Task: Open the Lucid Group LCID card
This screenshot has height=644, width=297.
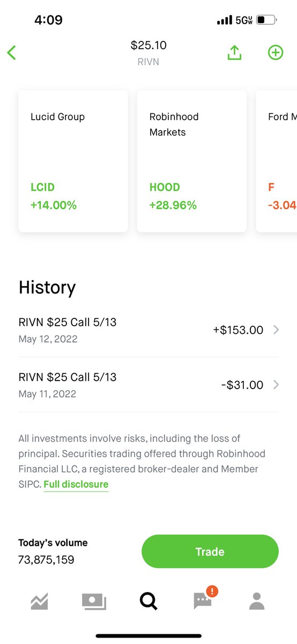Action: click(73, 161)
